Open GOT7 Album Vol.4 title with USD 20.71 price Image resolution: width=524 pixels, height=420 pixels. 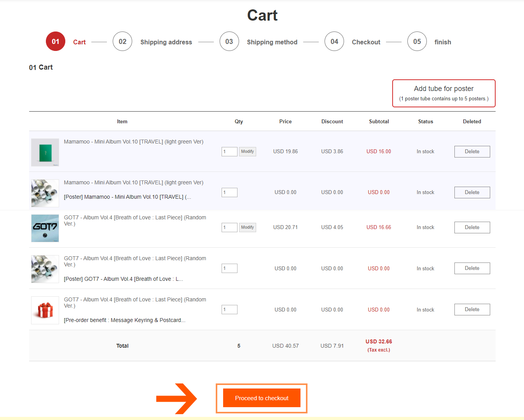(135, 220)
